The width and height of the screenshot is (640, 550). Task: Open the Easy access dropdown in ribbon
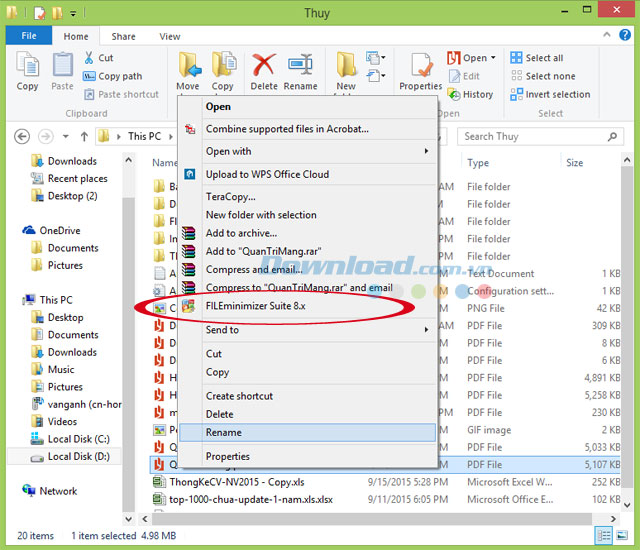(376, 76)
